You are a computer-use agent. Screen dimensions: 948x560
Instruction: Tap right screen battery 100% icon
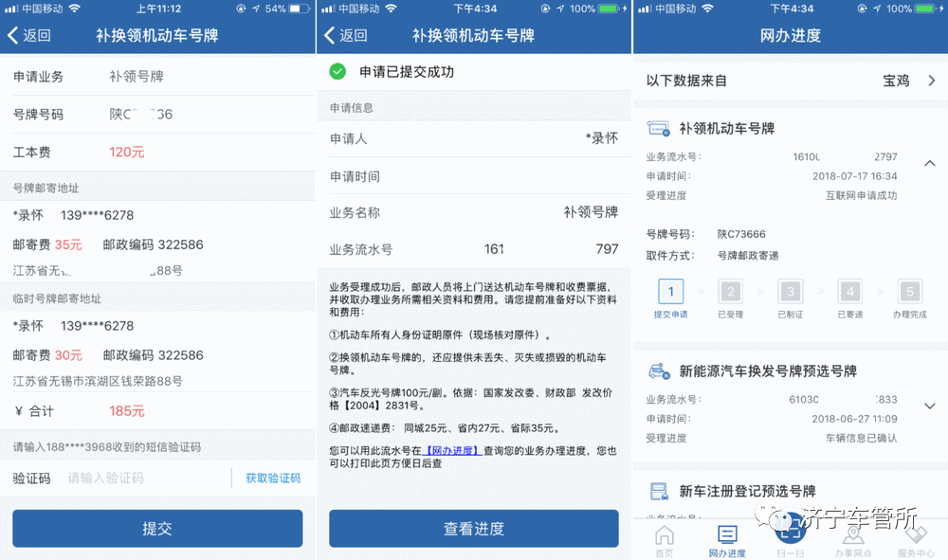tap(925, 9)
